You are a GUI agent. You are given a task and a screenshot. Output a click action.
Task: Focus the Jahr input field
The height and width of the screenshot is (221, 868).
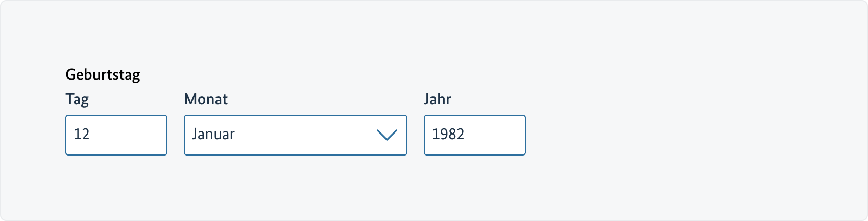[x=474, y=135]
